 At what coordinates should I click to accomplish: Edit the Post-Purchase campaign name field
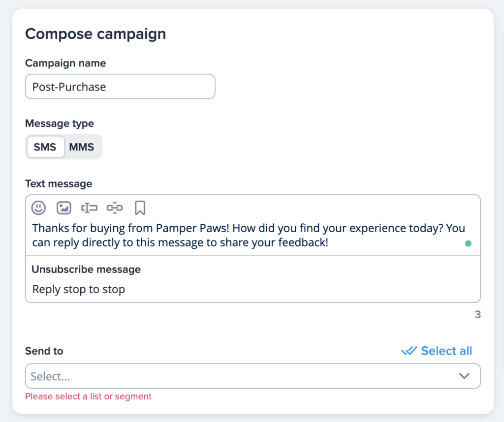point(120,87)
